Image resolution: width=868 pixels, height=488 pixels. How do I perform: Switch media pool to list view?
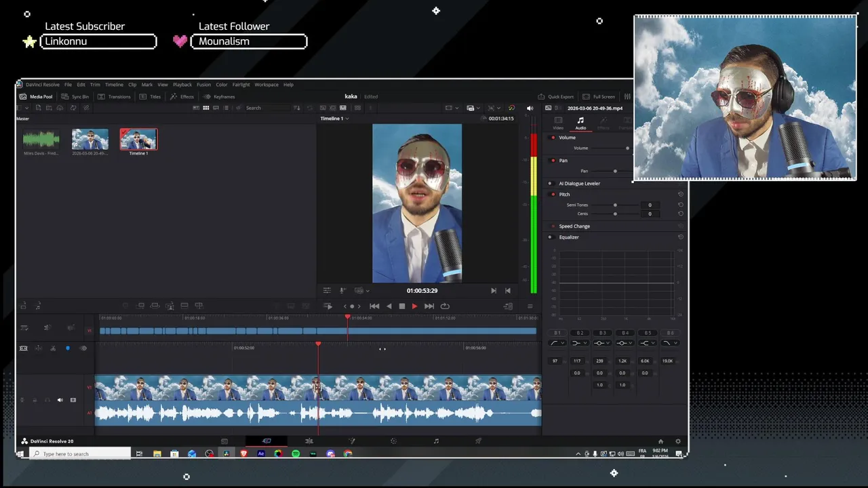(x=226, y=108)
